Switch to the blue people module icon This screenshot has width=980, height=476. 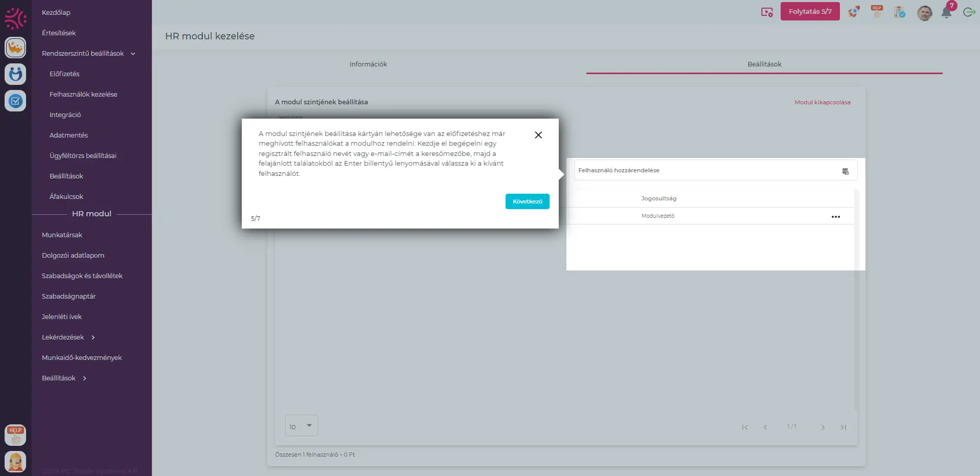(15, 74)
